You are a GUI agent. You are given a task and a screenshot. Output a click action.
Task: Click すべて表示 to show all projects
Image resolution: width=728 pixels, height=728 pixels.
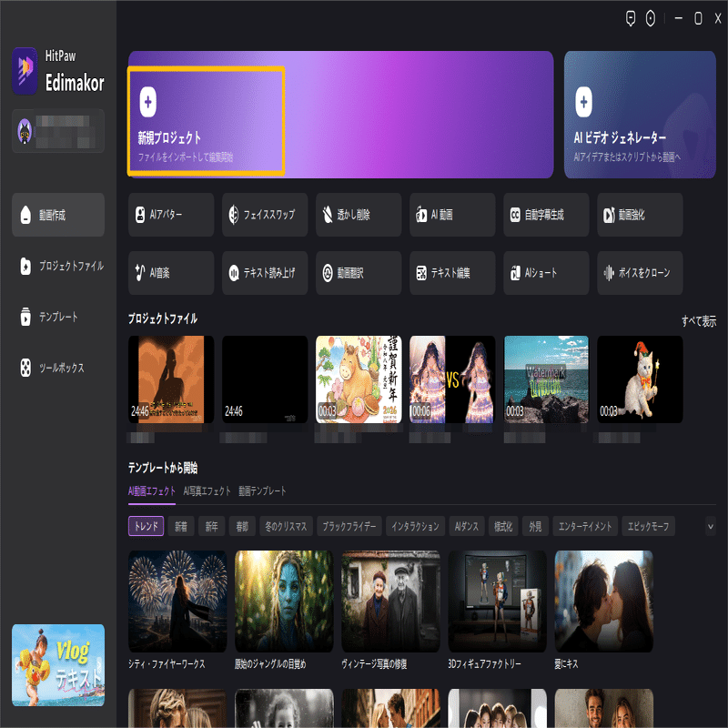click(x=699, y=321)
